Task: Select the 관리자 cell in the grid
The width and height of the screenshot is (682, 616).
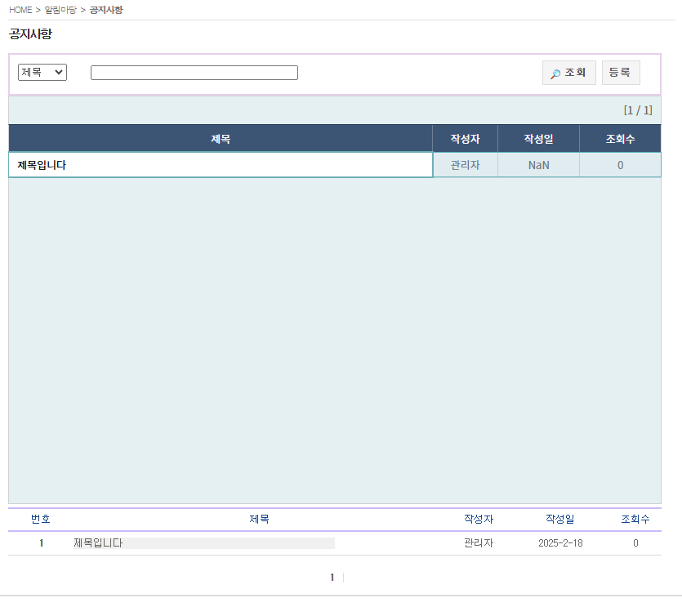Action: [465, 165]
